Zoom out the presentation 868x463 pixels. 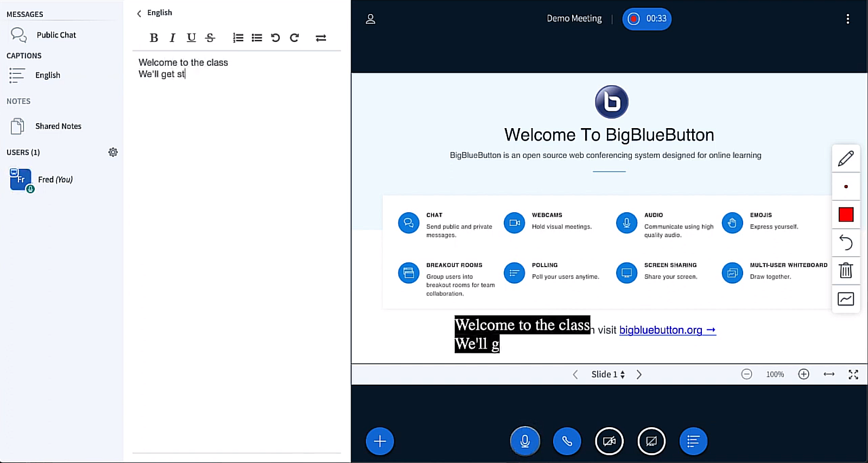(x=747, y=374)
